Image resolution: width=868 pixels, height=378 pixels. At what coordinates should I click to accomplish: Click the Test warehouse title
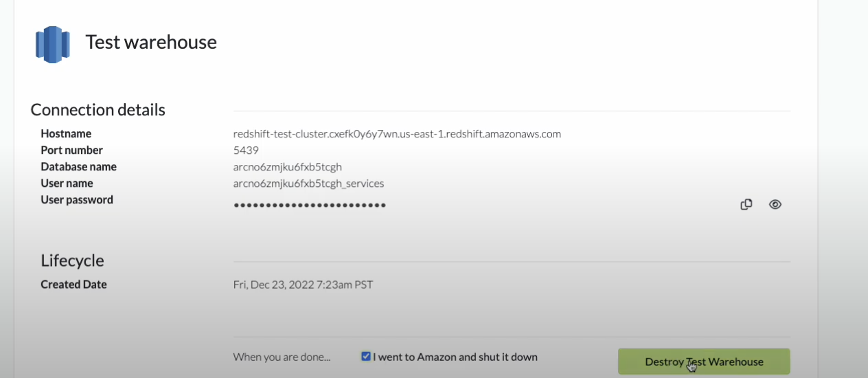(x=151, y=43)
